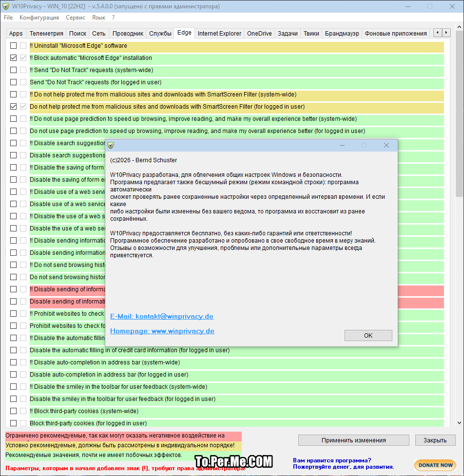Open the File menu
Image resolution: width=464 pixels, height=476 pixels.
pyautogui.click(x=8, y=18)
